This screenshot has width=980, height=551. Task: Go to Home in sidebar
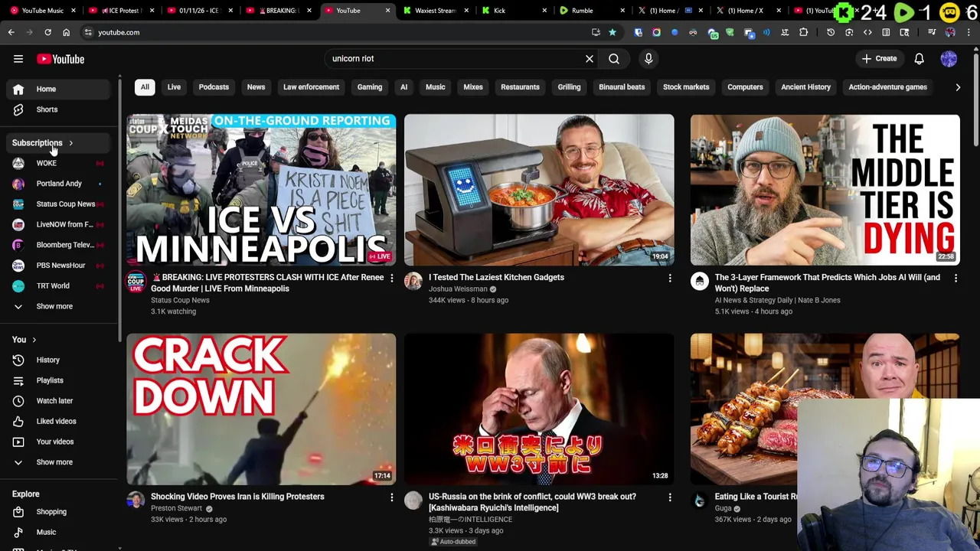(x=58, y=89)
